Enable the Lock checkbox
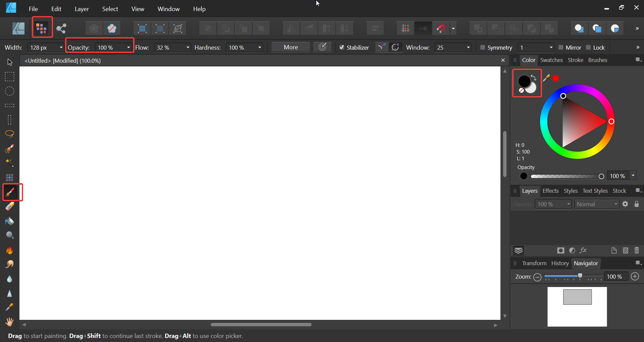644x342 pixels. pyautogui.click(x=588, y=47)
